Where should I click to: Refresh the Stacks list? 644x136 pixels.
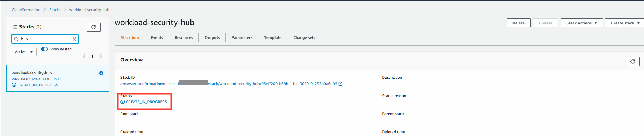click(x=93, y=27)
